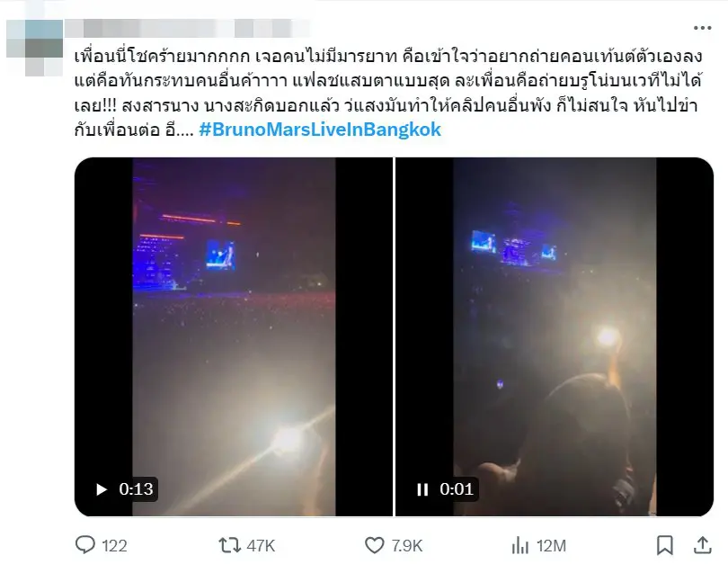This screenshot has height=564, width=728.
Task: Open the blurred profile avatar
Action: pyautogui.click(x=34, y=48)
